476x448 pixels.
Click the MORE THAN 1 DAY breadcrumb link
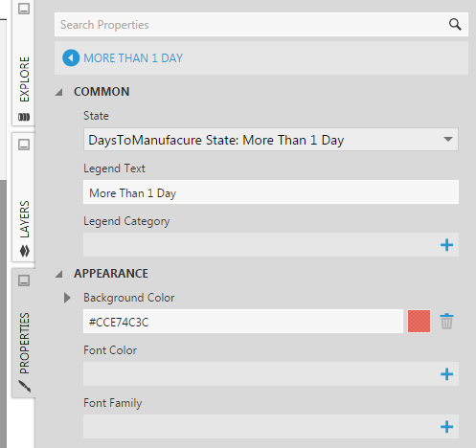(133, 58)
